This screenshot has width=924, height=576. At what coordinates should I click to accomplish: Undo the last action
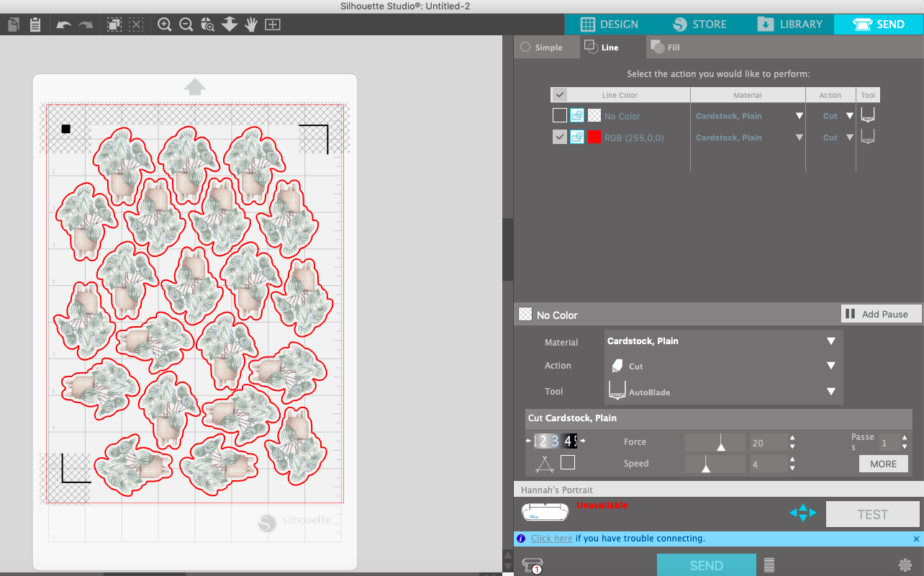point(64,24)
